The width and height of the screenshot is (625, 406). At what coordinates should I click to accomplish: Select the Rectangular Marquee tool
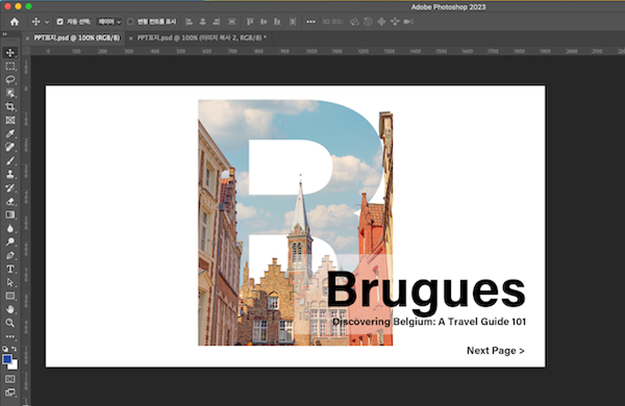[11, 66]
